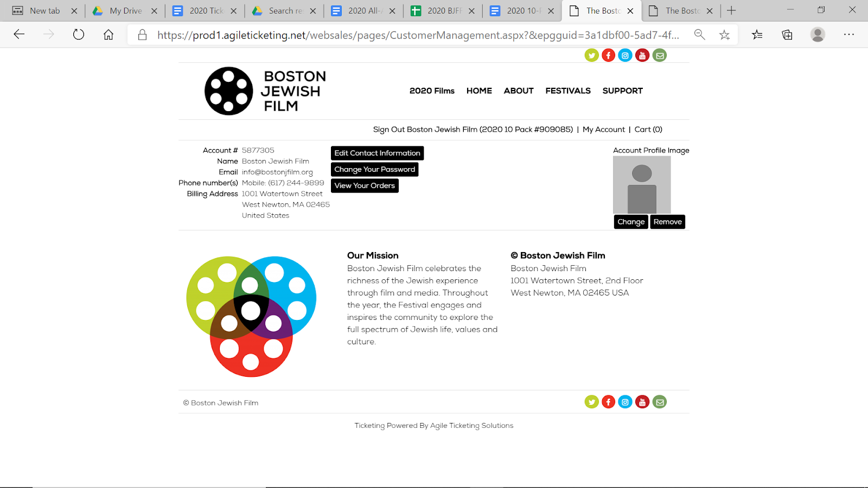Image resolution: width=868 pixels, height=488 pixels.
Task: Switch to the New tab browser tab
Action: pyautogui.click(x=44, y=11)
